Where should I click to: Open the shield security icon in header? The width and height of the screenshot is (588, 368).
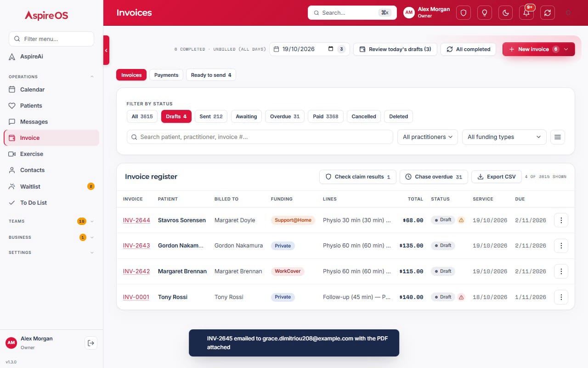[x=463, y=13]
